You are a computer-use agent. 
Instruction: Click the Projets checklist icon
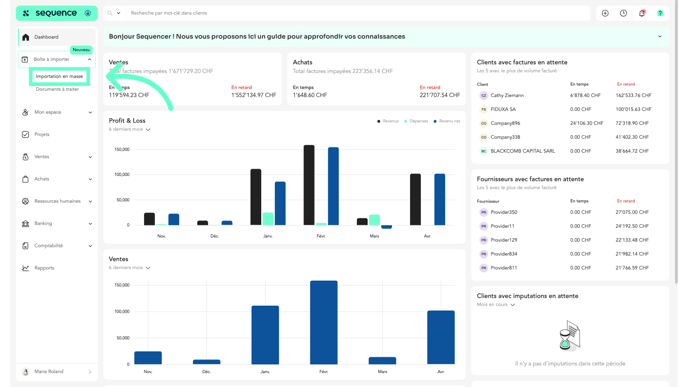coord(25,134)
